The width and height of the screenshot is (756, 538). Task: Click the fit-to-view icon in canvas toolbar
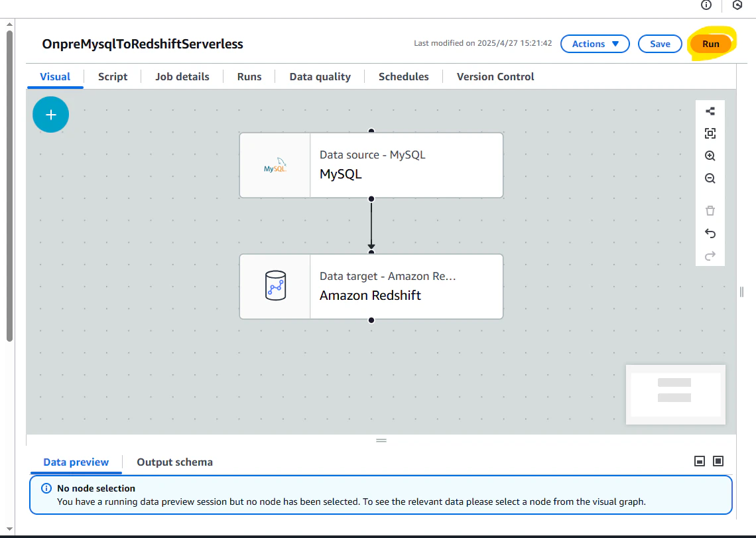(x=710, y=133)
